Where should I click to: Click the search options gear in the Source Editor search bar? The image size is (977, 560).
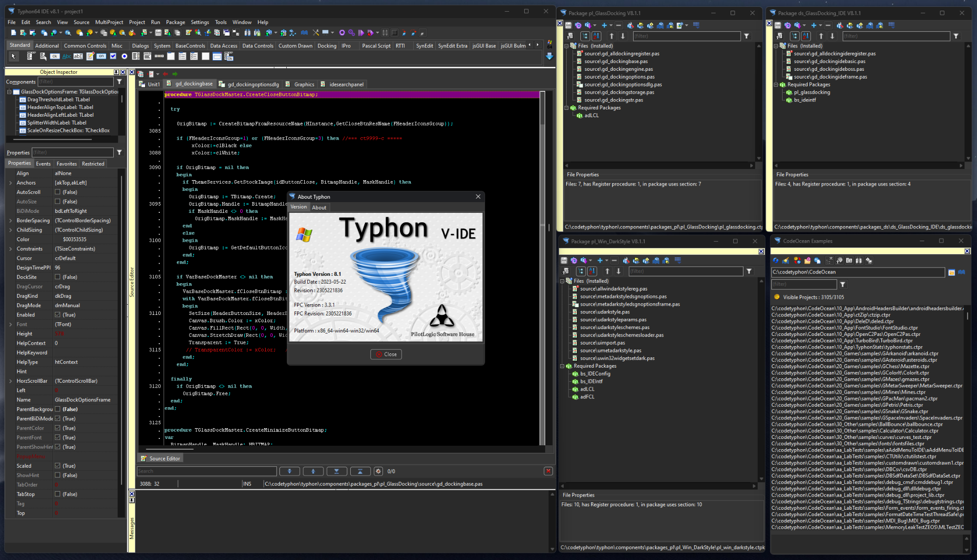tap(378, 471)
